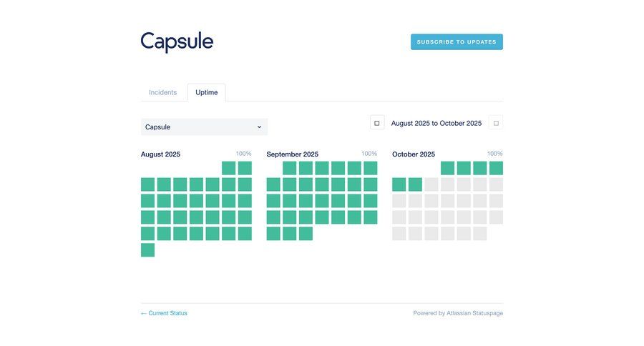Open the Powered by Atlassian Statuspage link
The height and width of the screenshot is (346, 644).
(x=458, y=313)
